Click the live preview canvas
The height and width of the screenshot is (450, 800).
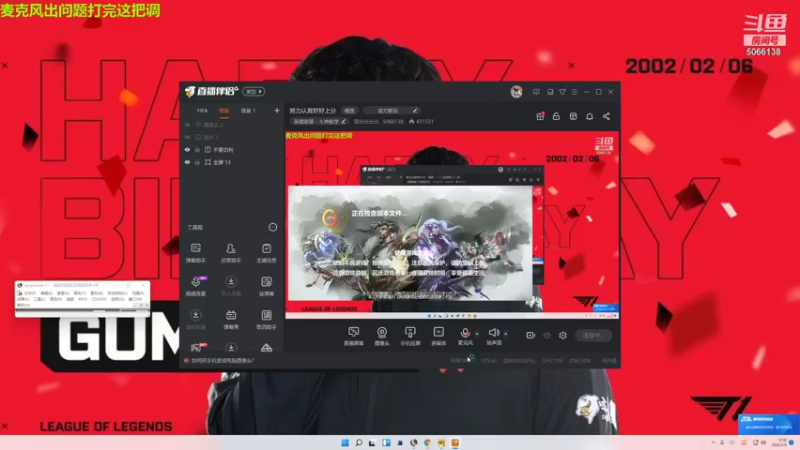[452, 225]
